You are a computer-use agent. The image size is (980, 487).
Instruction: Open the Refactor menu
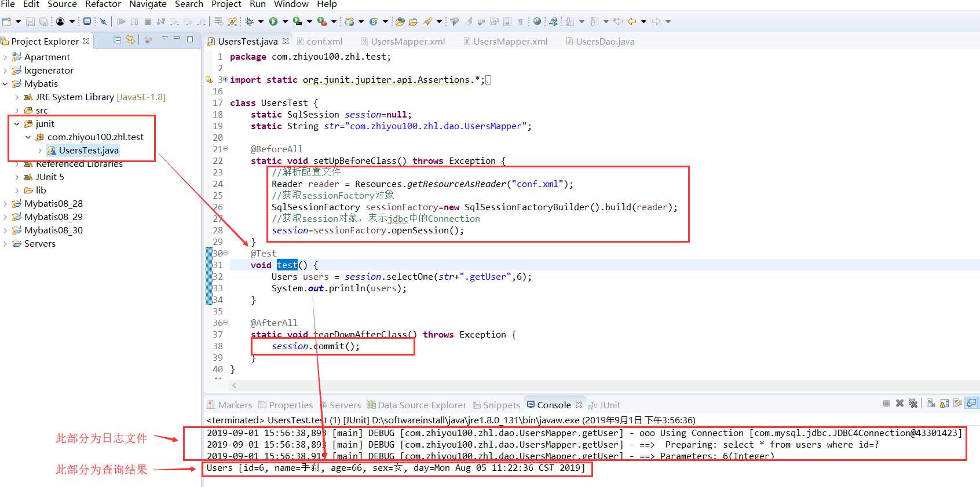[x=103, y=4]
